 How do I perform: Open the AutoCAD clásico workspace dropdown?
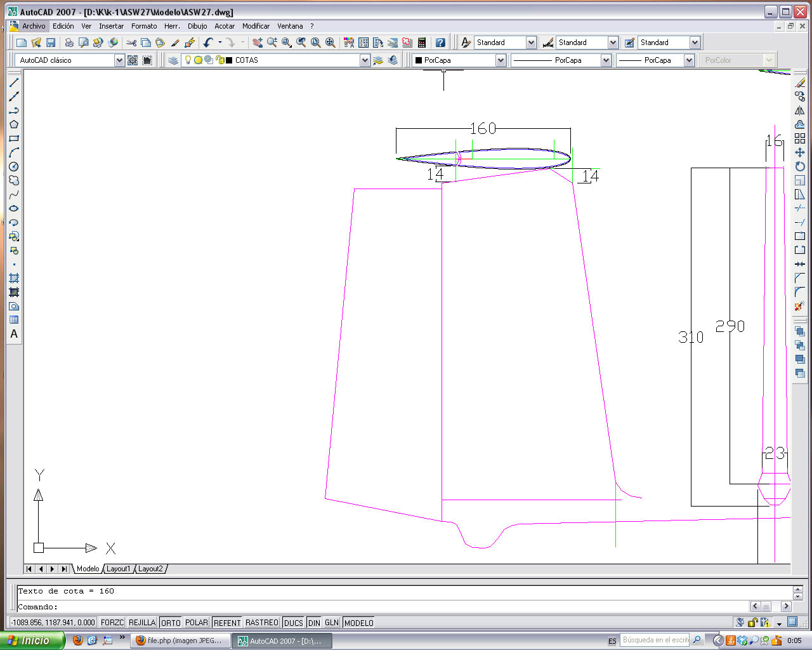(119, 60)
